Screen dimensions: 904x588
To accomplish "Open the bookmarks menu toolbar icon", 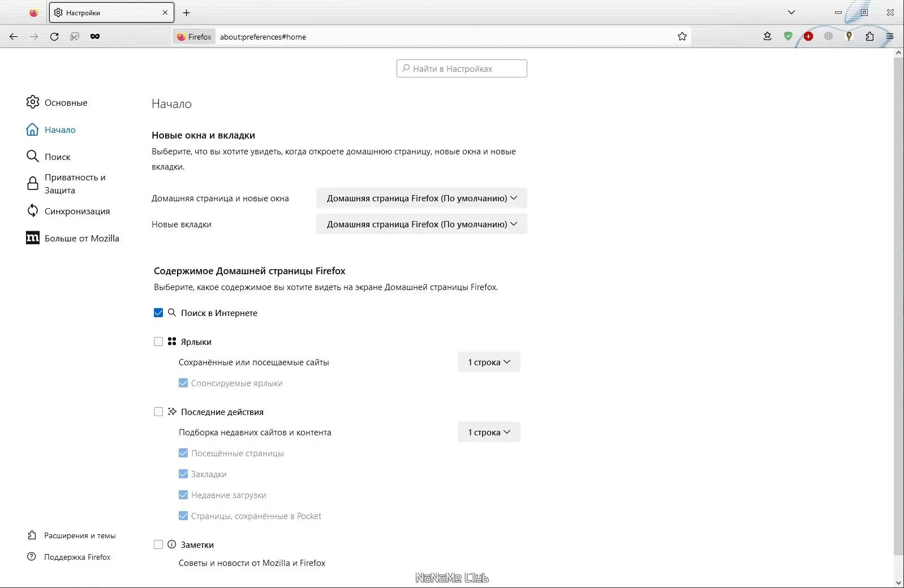I will [x=768, y=37].
